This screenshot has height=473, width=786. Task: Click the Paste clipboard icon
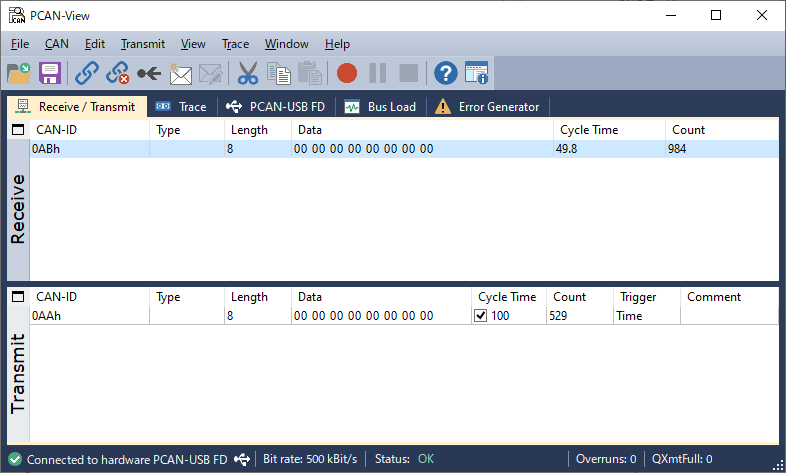tap(310, 73)
